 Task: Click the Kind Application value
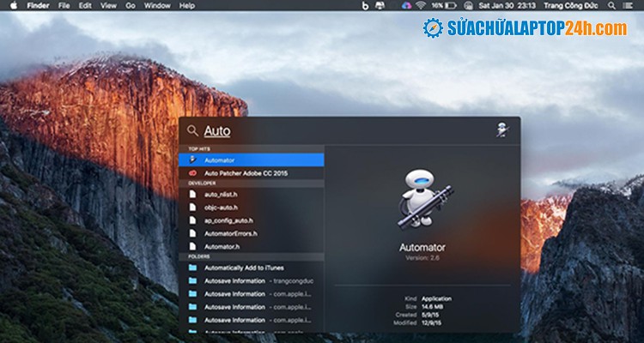coord(436,298)
